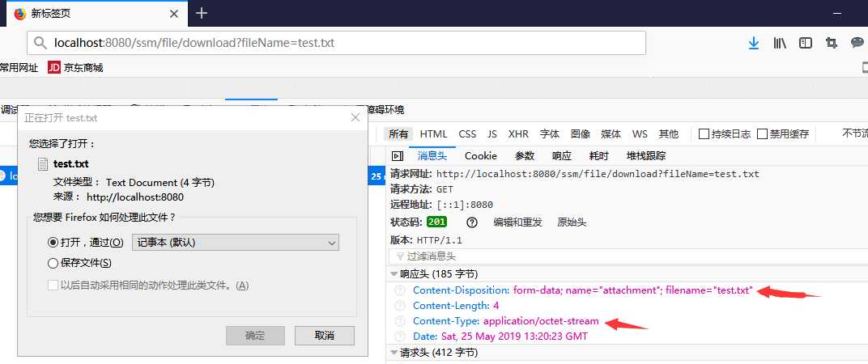Screen dimensions: 868x364
Task: Click the JD 京东商城 bookmark icon
Action: 54,67
